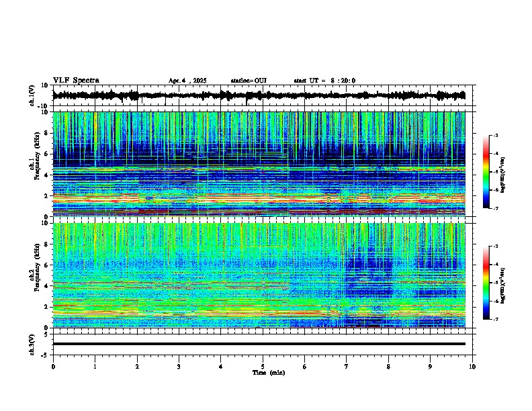Click tick label "9" on the Time axis
Screen dimensions: 532x411
[x=430, y=367]
